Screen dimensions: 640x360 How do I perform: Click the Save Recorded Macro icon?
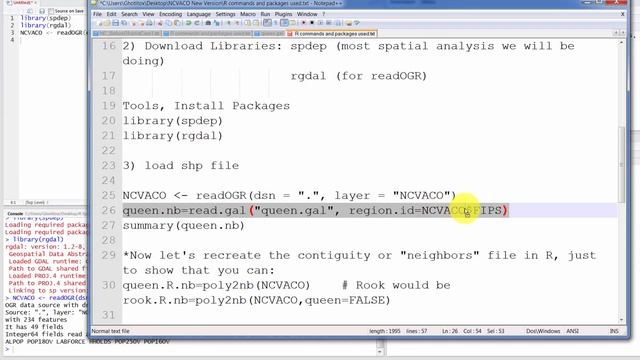coord(338,23)
